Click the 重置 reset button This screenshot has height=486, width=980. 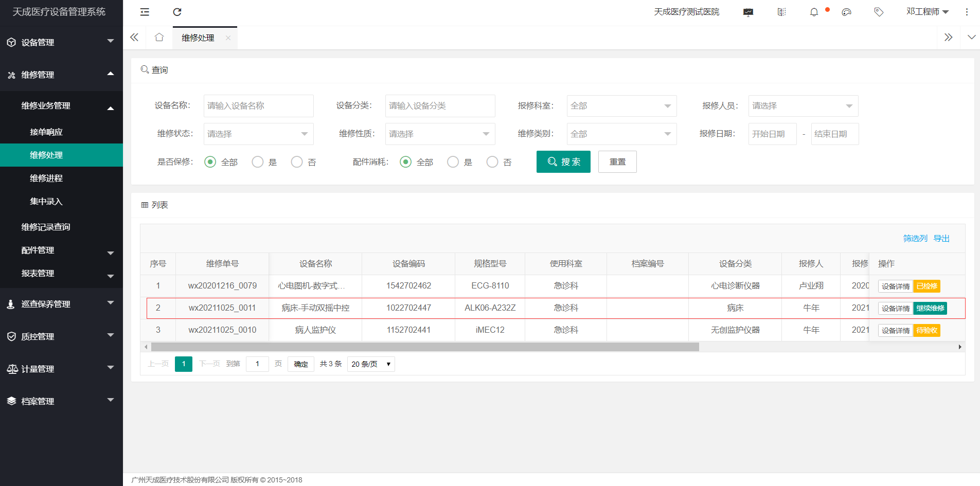click(x=617, y=161)
